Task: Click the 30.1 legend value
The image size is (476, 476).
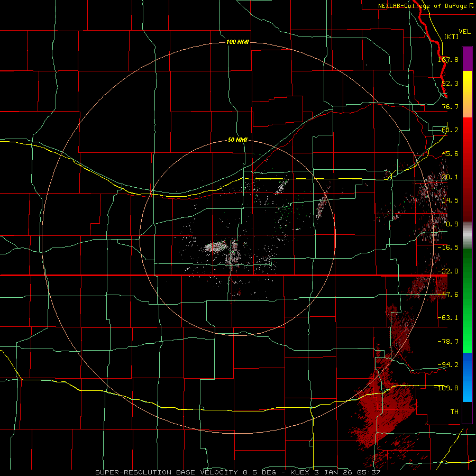Action: pyautogui.click(x=450, y=177)
